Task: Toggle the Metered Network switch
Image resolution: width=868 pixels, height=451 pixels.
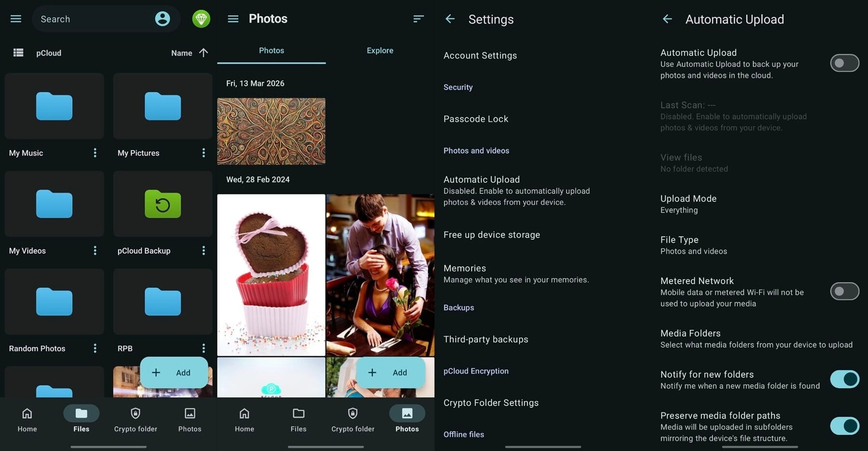Action: [x=844, y=292]
